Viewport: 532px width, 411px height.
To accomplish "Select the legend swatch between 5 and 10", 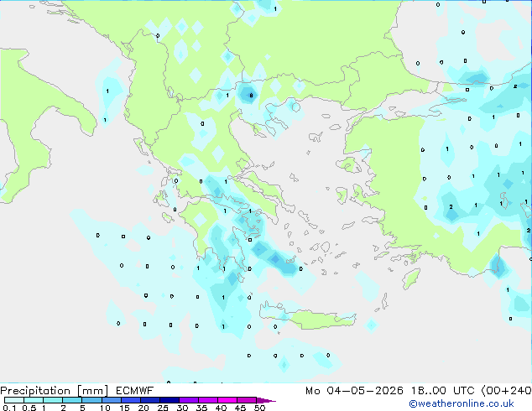I will [x=91, y=400].
